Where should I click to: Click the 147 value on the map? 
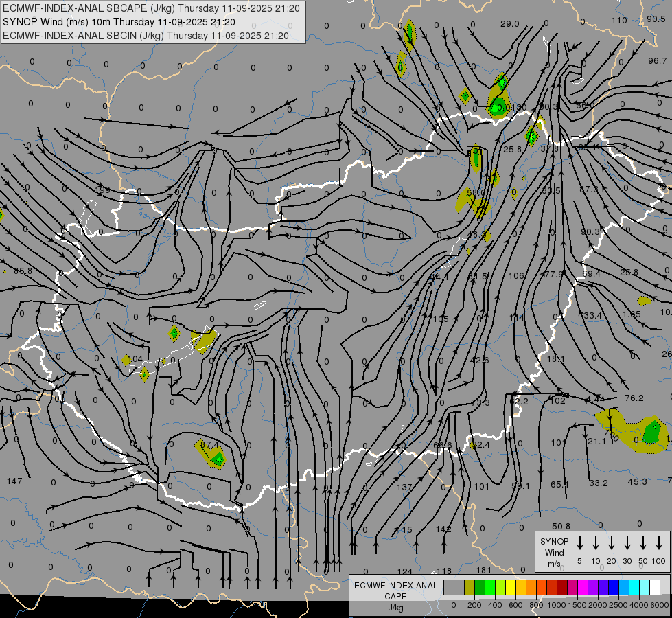tap(14, 481)
